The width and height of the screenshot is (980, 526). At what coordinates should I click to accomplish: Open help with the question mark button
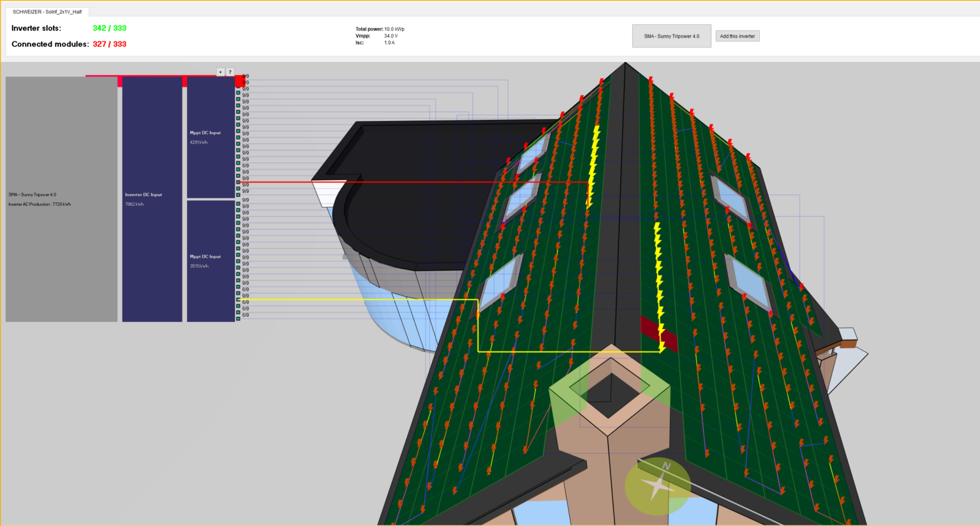230,72
